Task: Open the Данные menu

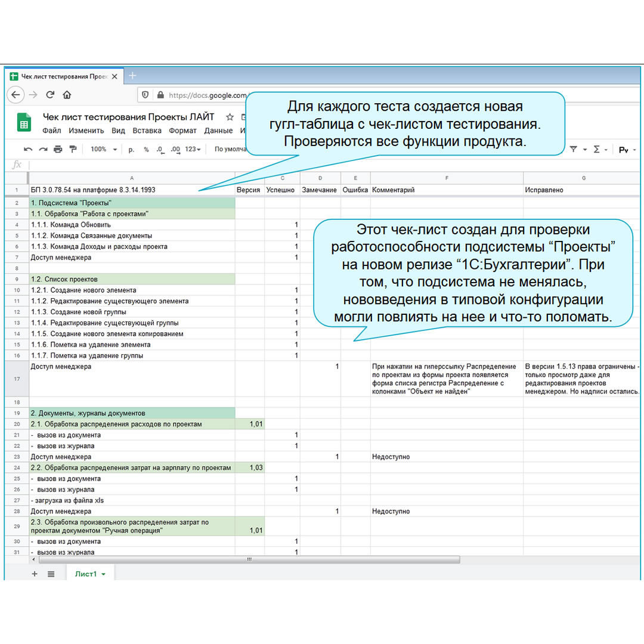Action: coord(218,131)
